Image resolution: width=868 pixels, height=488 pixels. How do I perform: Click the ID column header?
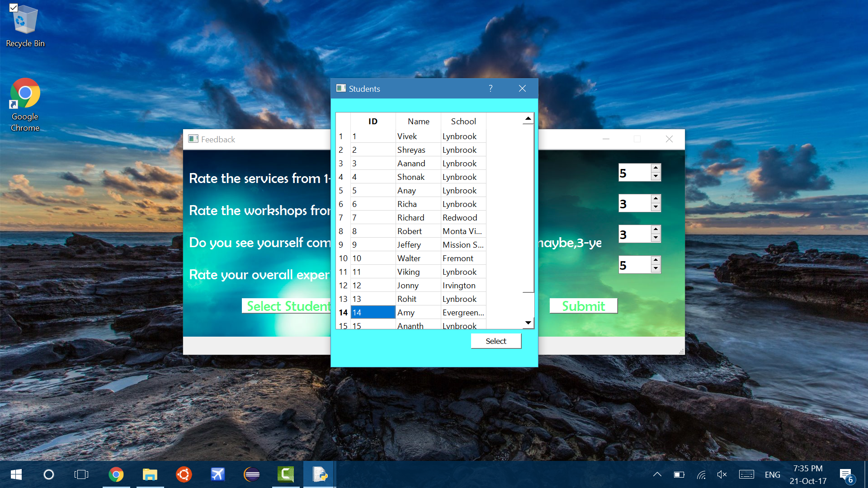(373, 121)
